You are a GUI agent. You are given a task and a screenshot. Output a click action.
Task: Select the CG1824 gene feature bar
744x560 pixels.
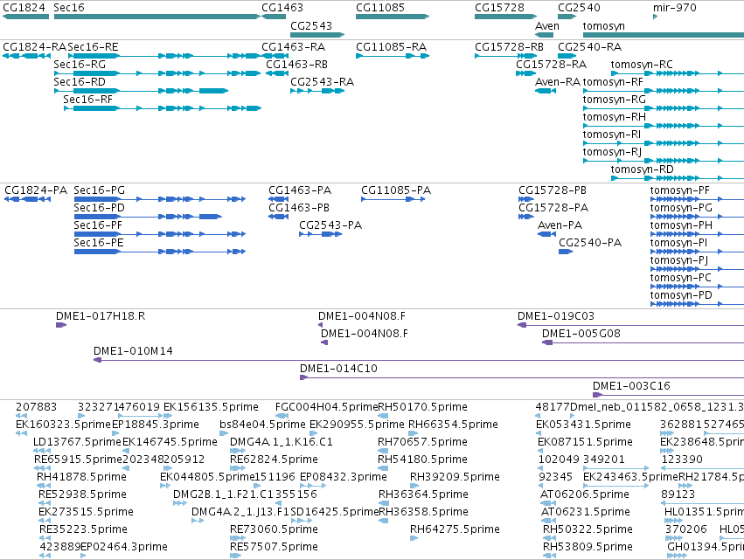[25, 17]
